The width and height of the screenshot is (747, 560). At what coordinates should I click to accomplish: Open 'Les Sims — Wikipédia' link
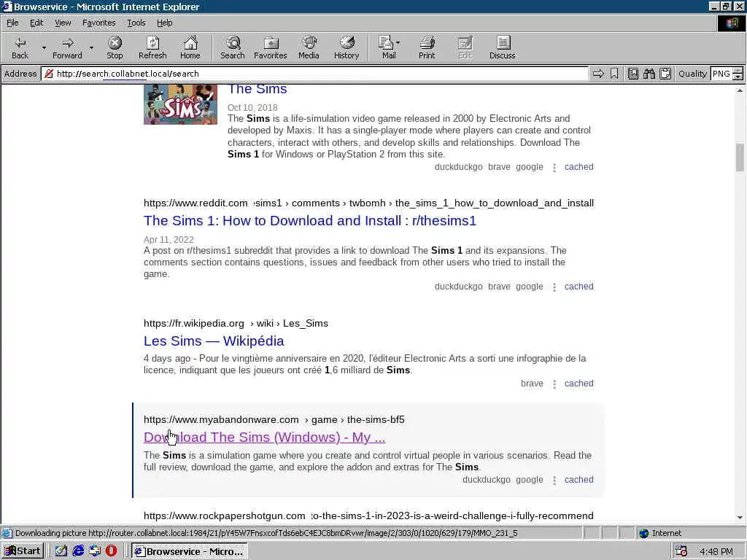214,341
